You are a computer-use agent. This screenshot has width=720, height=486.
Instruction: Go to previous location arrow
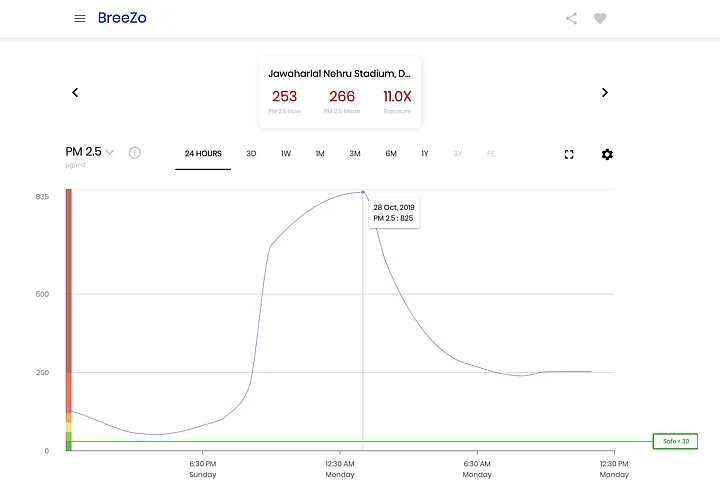click(x=75, y=93)
